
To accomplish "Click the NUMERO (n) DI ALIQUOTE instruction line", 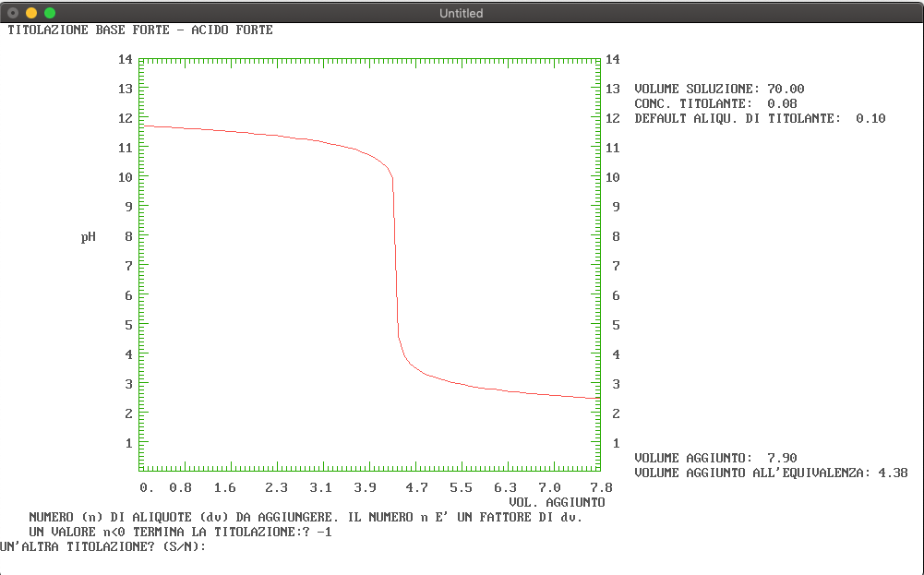I will (x=305, y=517).
